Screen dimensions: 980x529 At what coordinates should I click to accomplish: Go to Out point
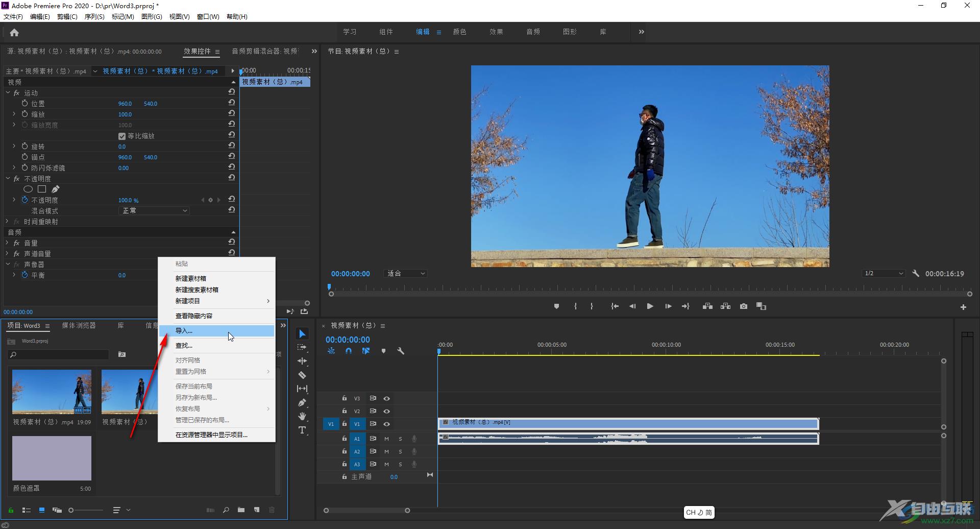tap(685, 306)
